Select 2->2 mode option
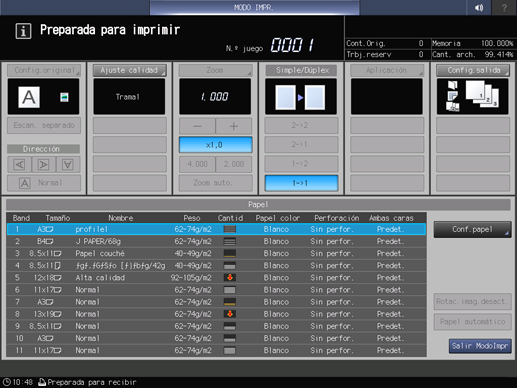 click(x=301, y=126)
